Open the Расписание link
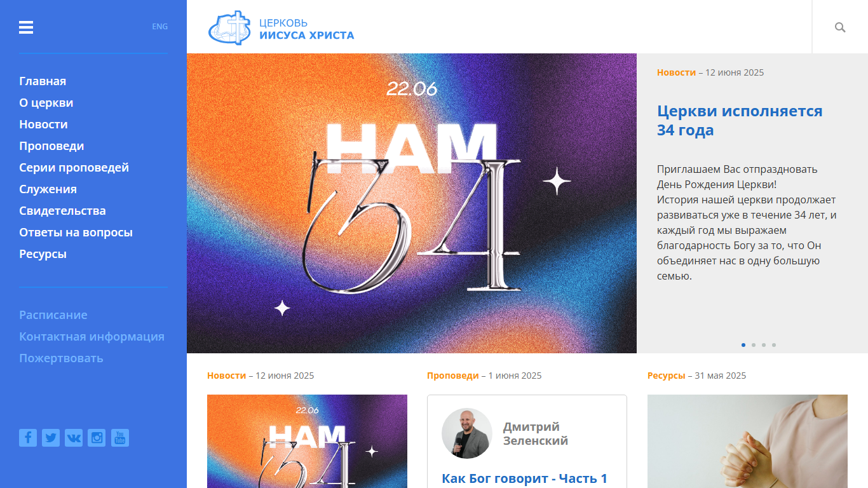This screenshot has height=488, width=868. [53, 315]
